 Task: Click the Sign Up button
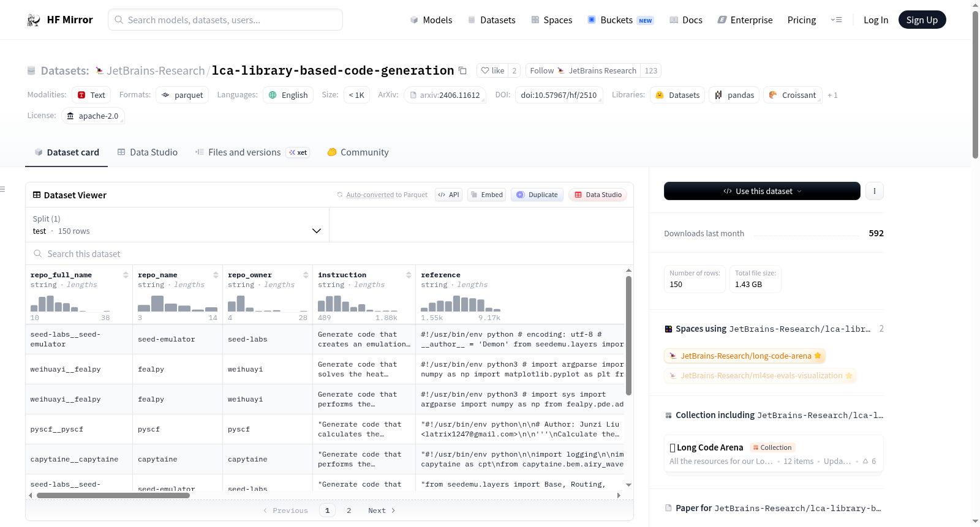(922, 20)
